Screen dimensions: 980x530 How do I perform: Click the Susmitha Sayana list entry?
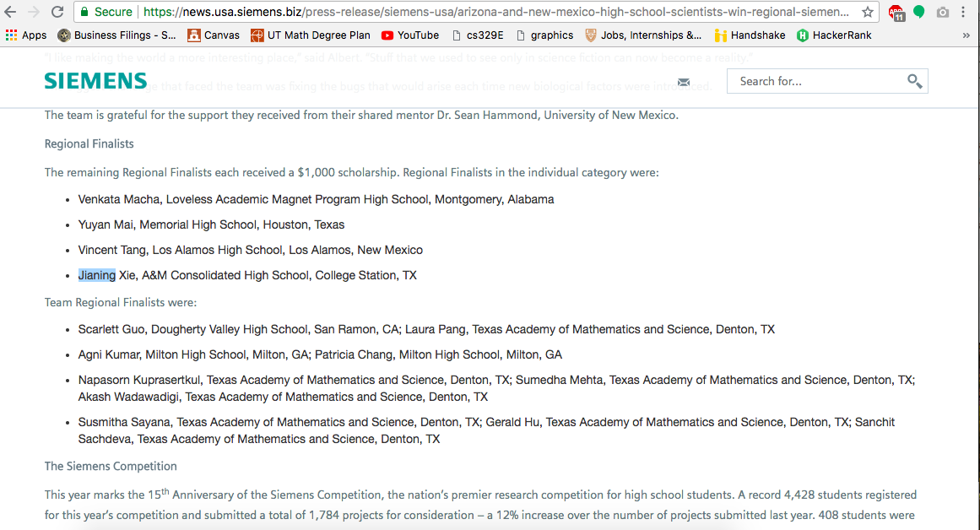coord(486,430)
